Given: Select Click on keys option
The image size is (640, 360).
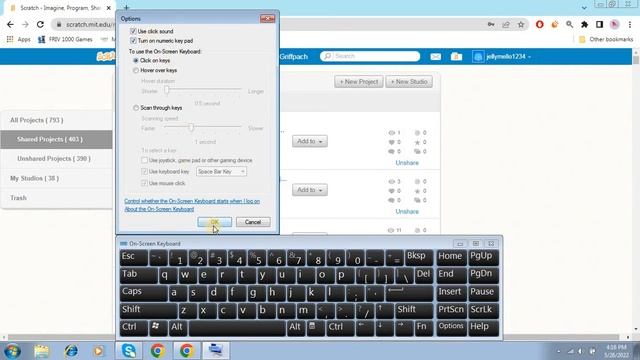Looking at the screenshot, I should coord(136,60).
